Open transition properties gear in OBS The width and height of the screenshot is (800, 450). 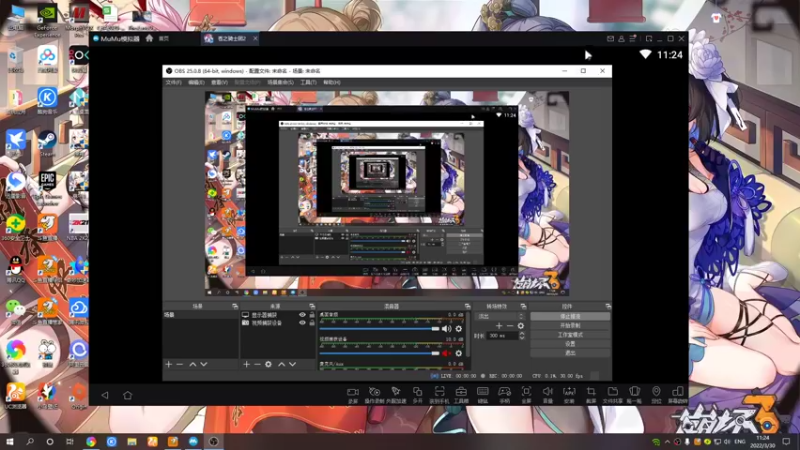520,326
